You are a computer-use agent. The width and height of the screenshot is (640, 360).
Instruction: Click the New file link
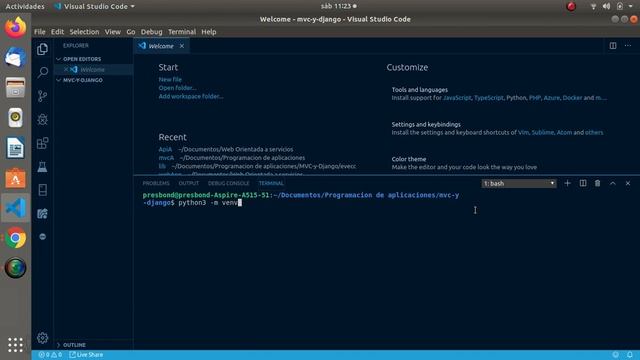coord(170,80)
